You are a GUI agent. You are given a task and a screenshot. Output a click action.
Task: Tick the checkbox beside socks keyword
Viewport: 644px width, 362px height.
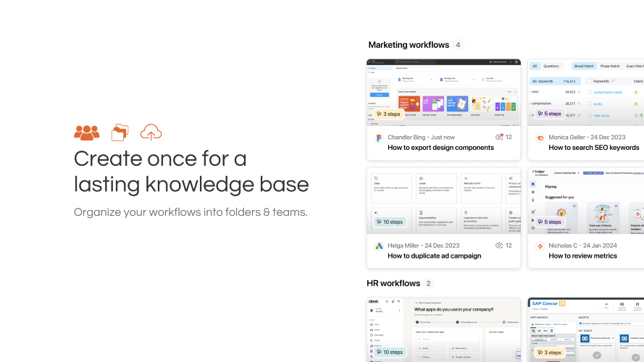click(x=590, y=104)
